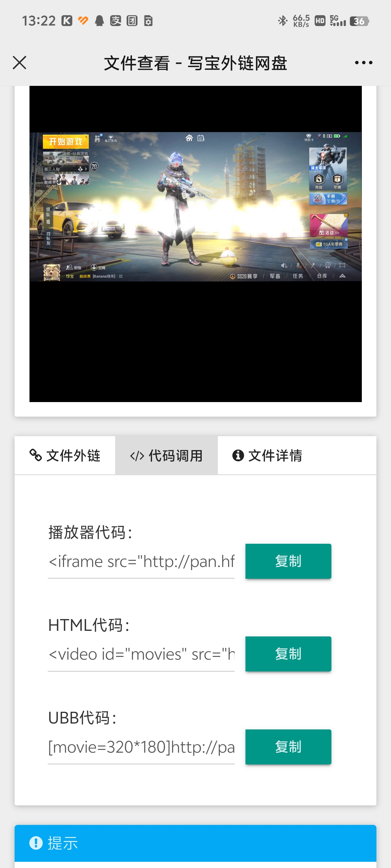The width and height of the screenshot is (391, 868).
Task: Tap the 播放器代码: label
Action: point(90,533)
